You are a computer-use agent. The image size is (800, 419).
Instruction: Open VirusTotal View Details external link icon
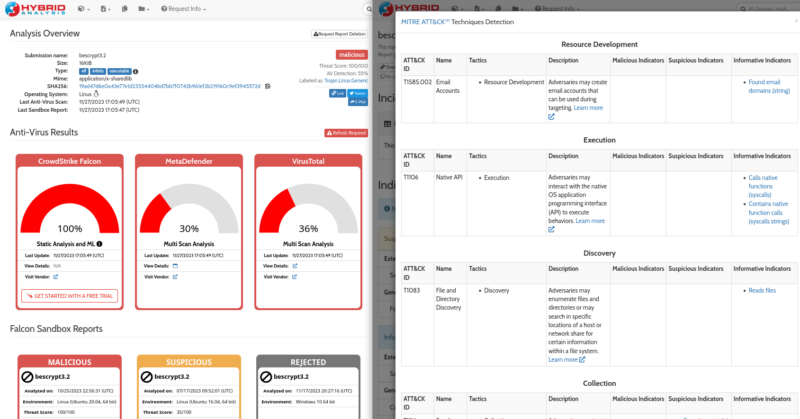tap(295, 266)
